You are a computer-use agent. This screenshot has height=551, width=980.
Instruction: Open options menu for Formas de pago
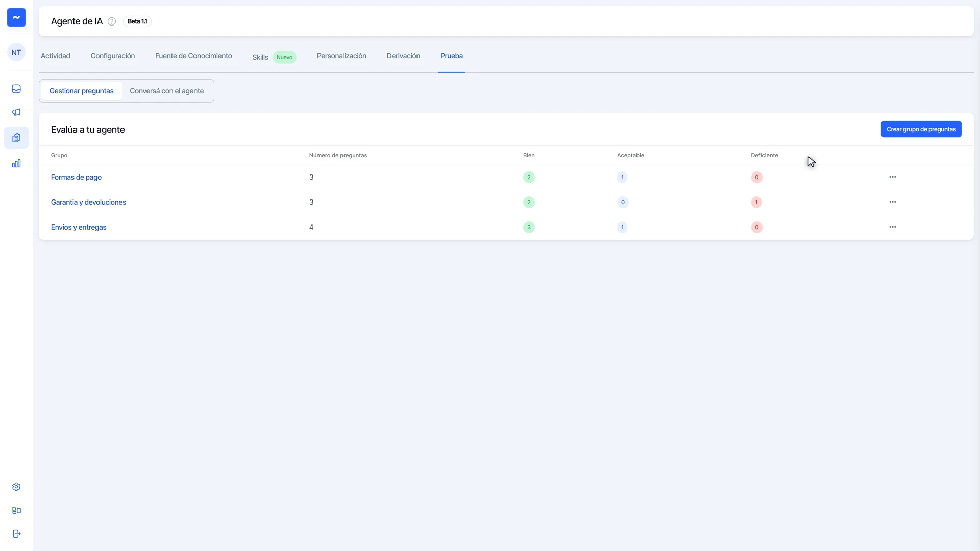(x=893, y=177)
